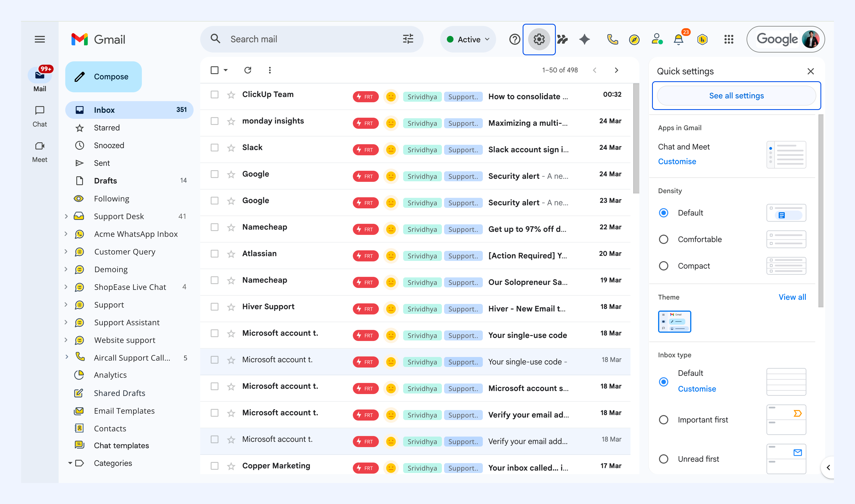Click See all settings button
The image size is (855, 504).
point(736,96)
